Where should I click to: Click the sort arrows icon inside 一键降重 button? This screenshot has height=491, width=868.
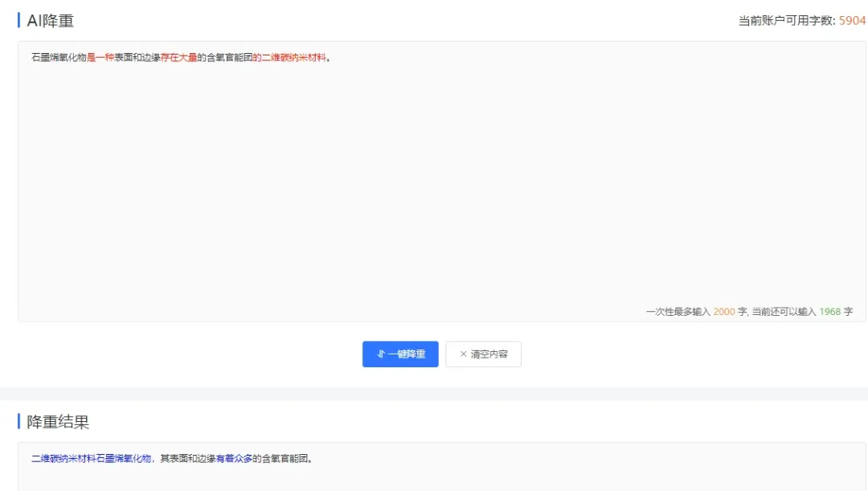(x=381, y=354)
